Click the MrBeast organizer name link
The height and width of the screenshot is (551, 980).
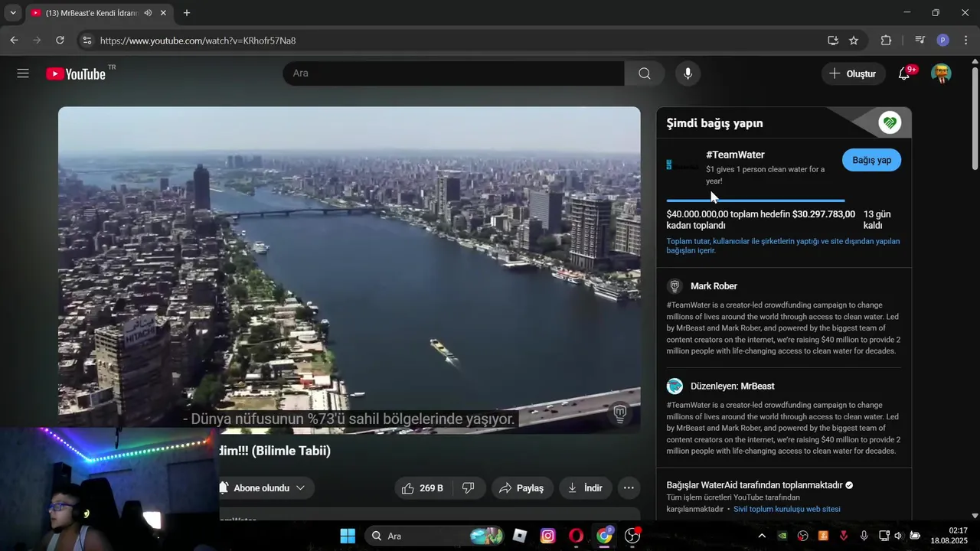[x=757, y=386]
